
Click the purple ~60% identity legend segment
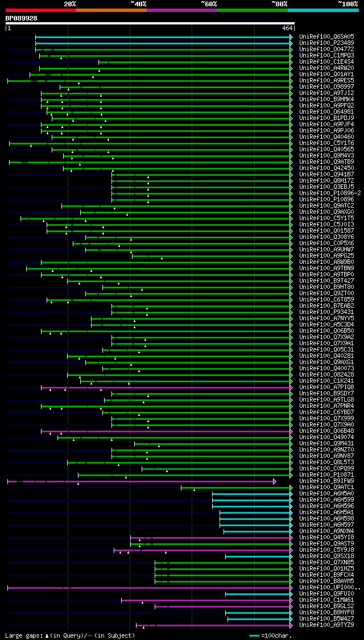point(182,10)
